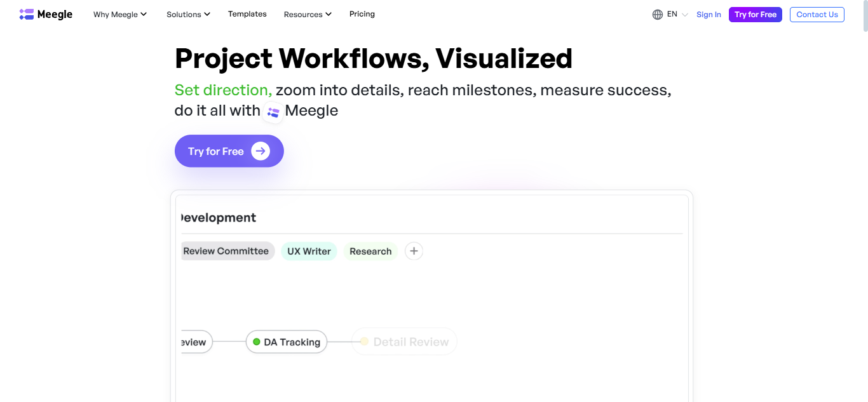The width and height of the screenshot is (868, 402).
Task: Select the Research tag
Action: pos(370,251)
